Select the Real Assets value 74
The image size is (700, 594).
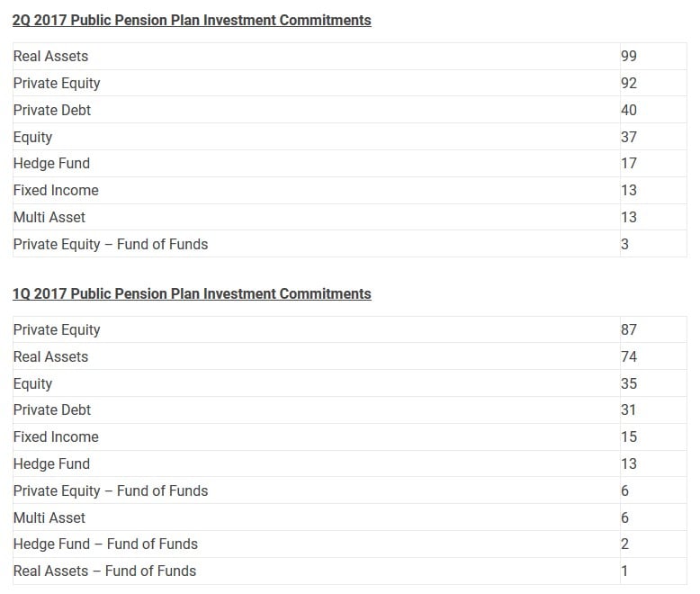point(629,356)
